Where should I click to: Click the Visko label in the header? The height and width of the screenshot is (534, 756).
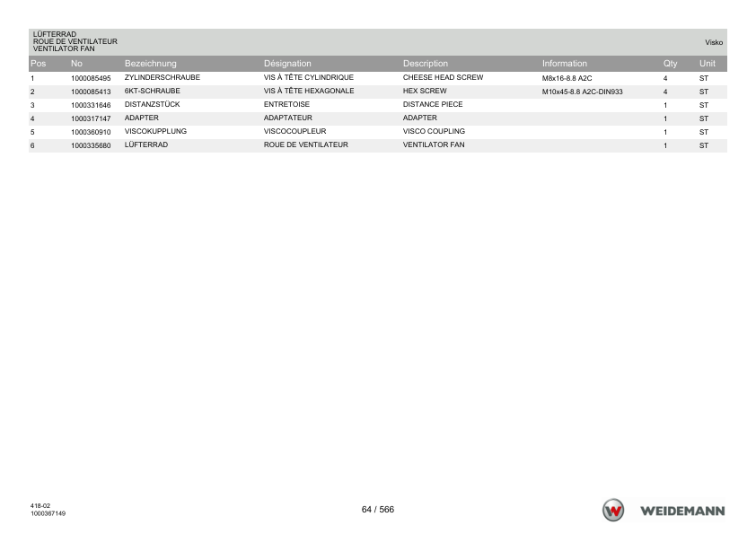714,42
